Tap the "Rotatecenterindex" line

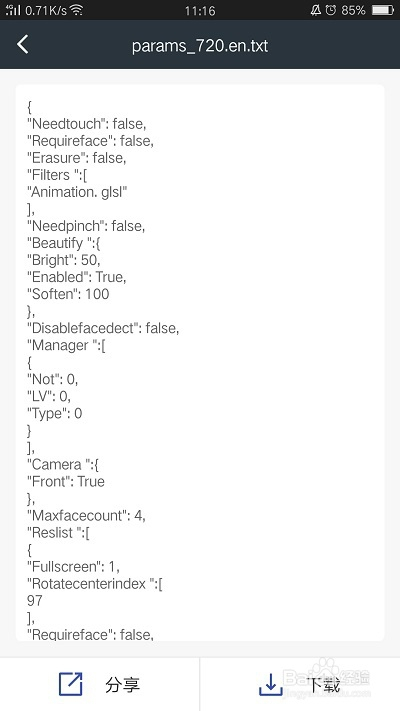tap(95, 583)
